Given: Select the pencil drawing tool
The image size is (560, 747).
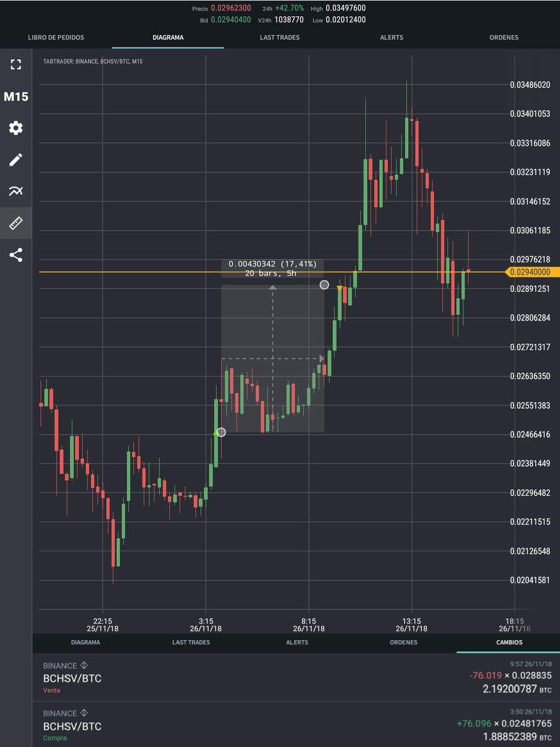Looking at the screenshot, I should [x=16, y=160].
